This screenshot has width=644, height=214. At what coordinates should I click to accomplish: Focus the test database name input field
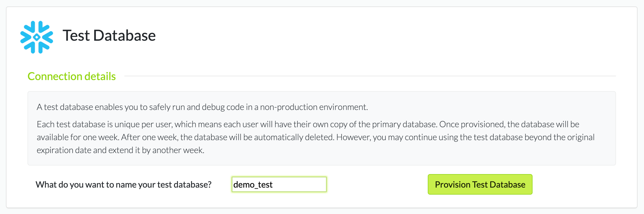[x=279, y=184]
